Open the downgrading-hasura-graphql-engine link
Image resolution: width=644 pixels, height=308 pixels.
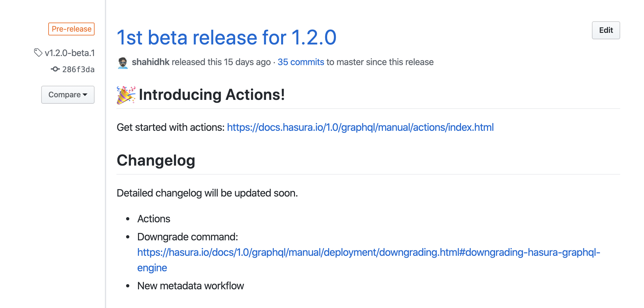[x=368, y=253]
